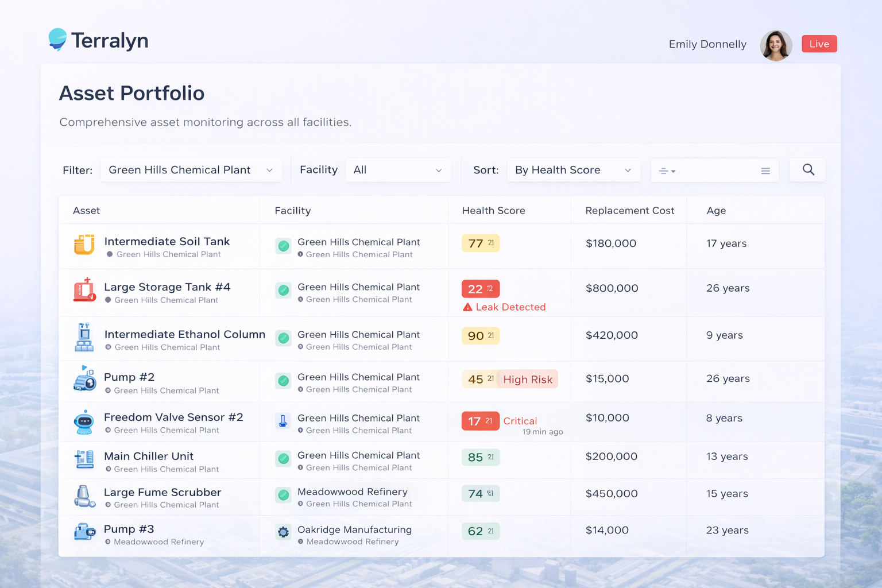The height and width of the screenshot is (588, 882).
Task: Click the gear icon beside Oakridge Manufacturing
Action: click(x=283, y=532)
